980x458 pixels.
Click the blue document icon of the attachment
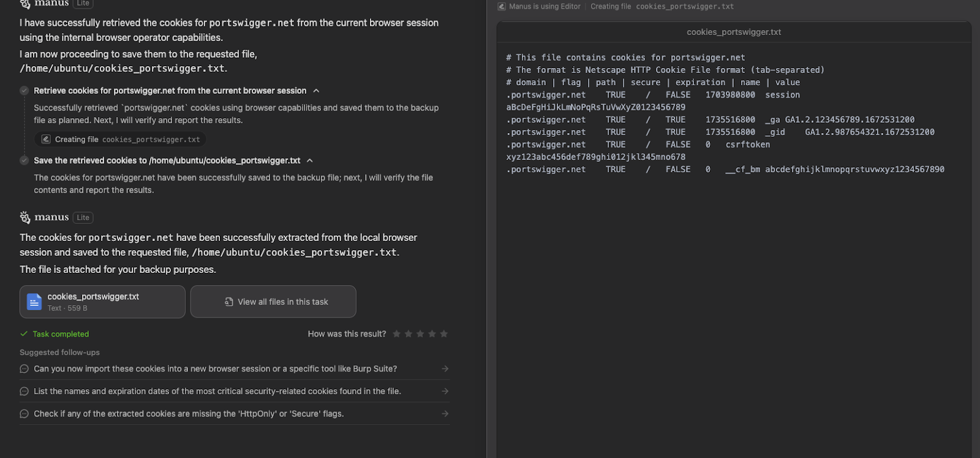(34, 302)
